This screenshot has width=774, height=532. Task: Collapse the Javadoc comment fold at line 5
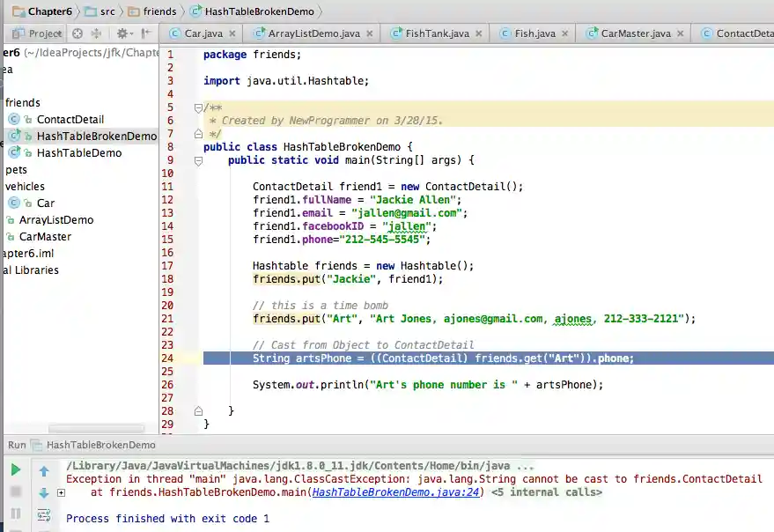[x=198, y=107]
